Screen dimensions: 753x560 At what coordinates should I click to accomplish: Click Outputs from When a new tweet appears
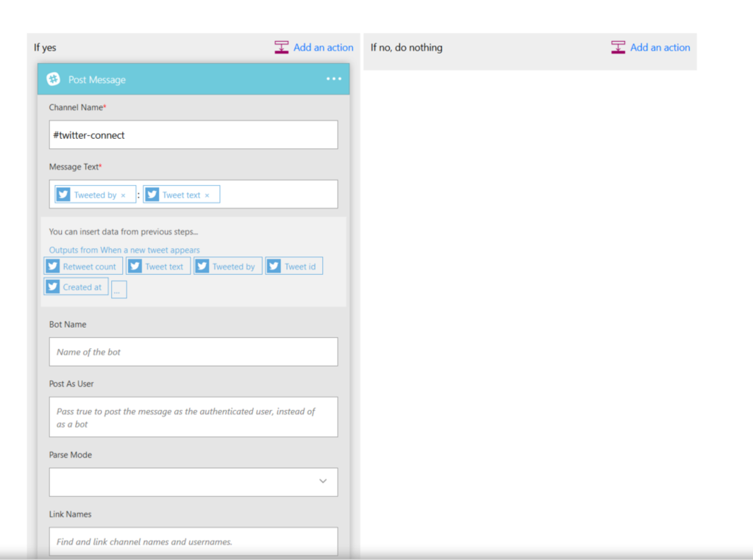(124, 250)
